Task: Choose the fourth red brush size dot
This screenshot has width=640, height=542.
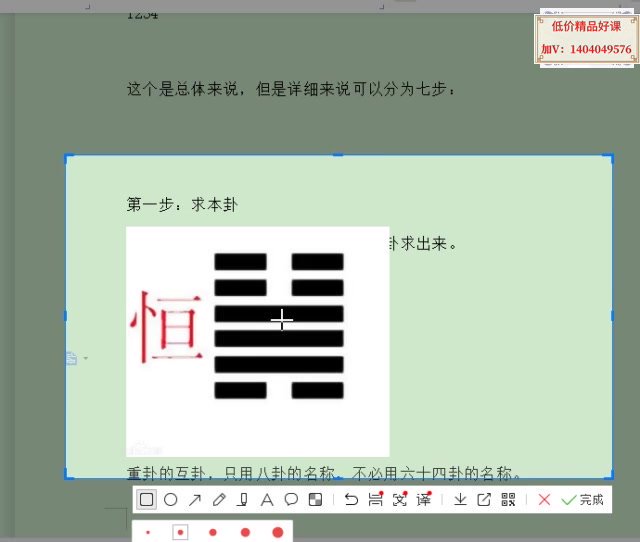Action: point(245,533)
